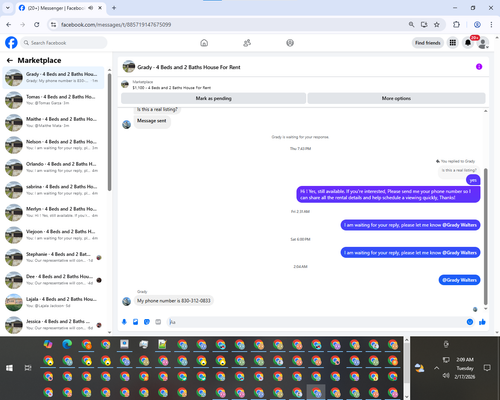
Task: Send a thumbs-up like
Action: tap(482, 322)
